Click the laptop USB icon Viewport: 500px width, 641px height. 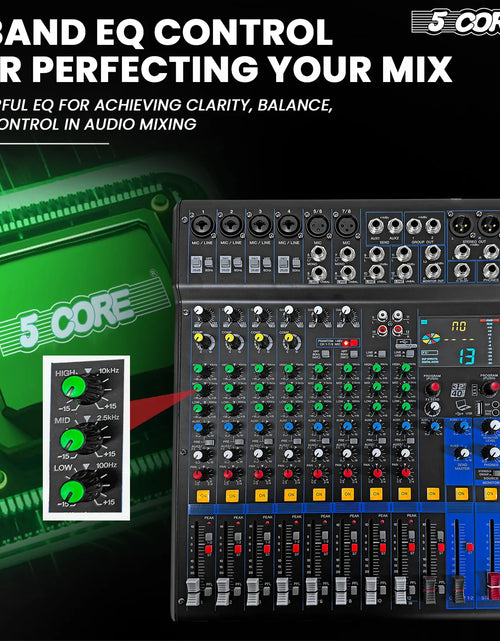point(462,408)
